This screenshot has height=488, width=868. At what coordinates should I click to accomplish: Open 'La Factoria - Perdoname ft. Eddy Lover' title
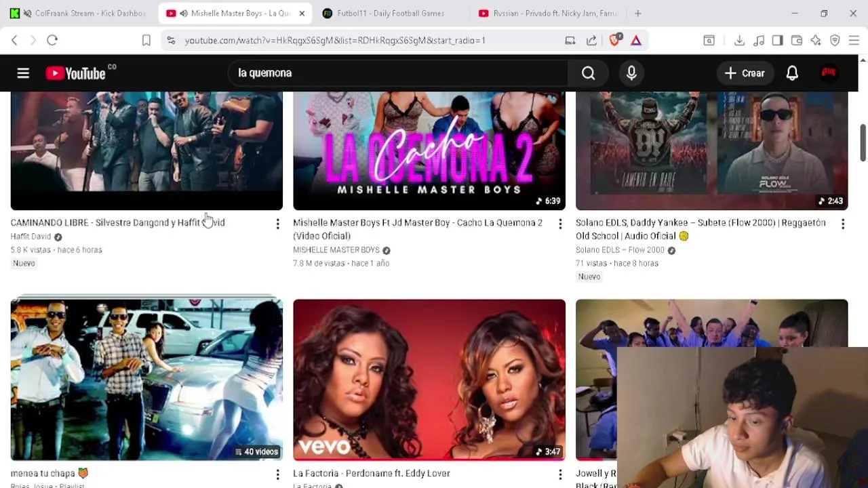click(372, 473)
